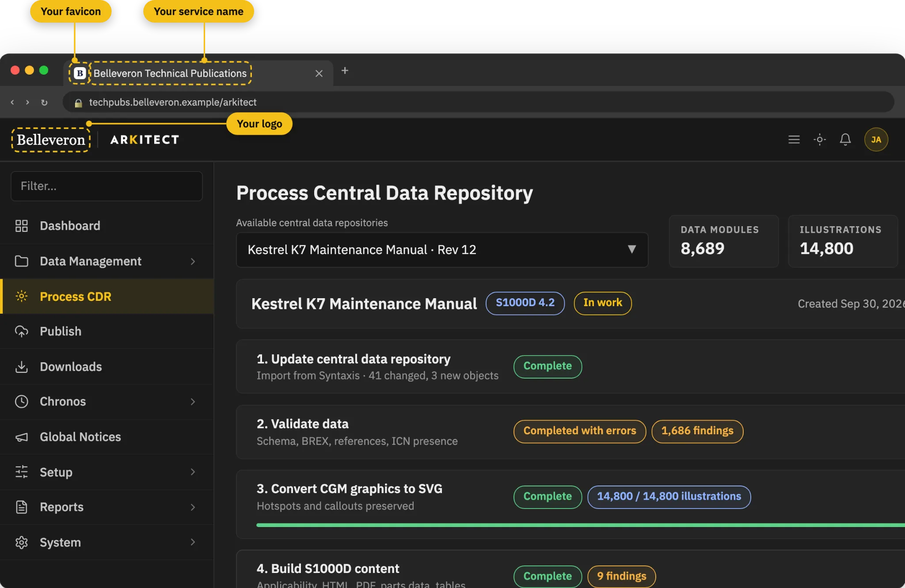The image size is (905, 588).
Task: Open the hamburger menu icon in header
Action: click(794, 140)
